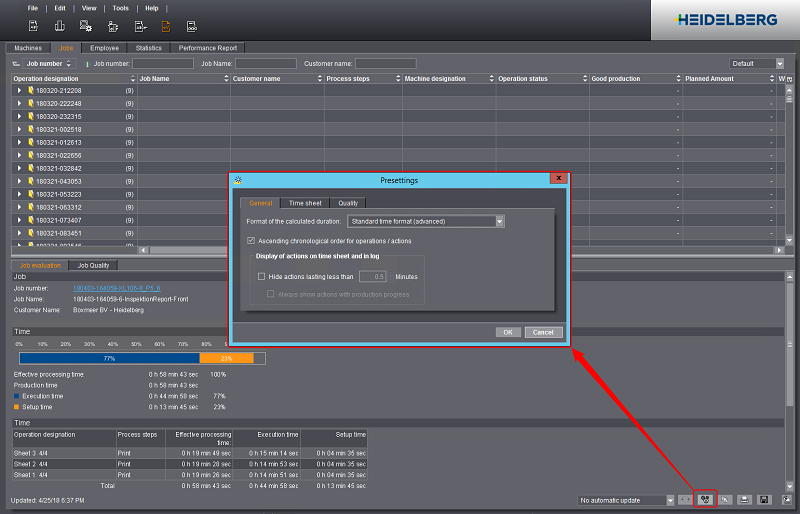The height and width of the screenshot is (514, 800).
Task: Click the orange highlighted analysis icon in top toolbar
Action: [166, 25]
